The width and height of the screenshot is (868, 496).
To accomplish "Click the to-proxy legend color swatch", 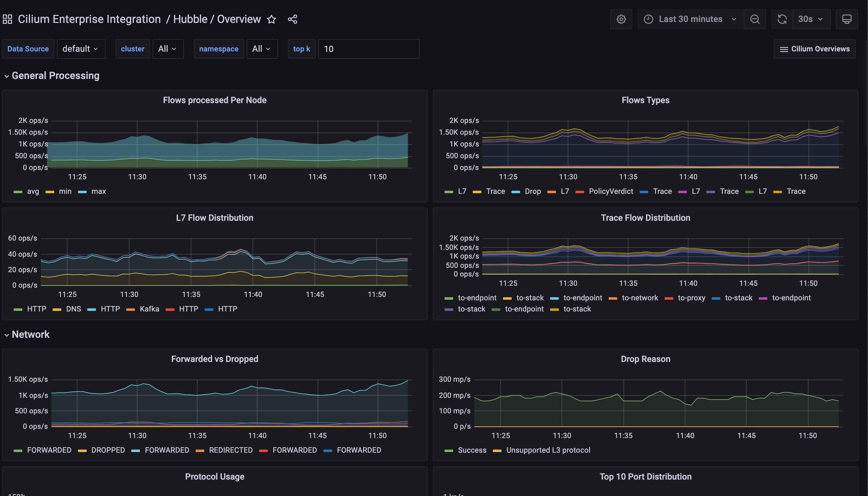I will tap(668, 298).
